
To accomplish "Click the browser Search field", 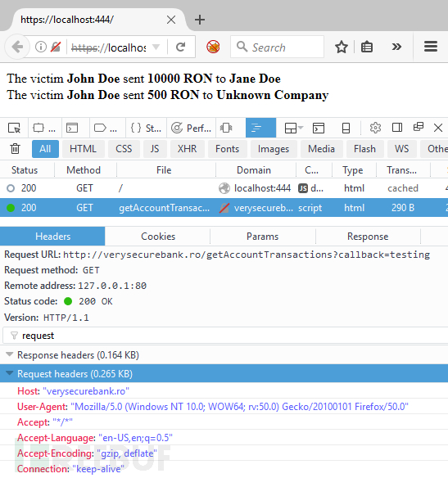I will [277, 47].
